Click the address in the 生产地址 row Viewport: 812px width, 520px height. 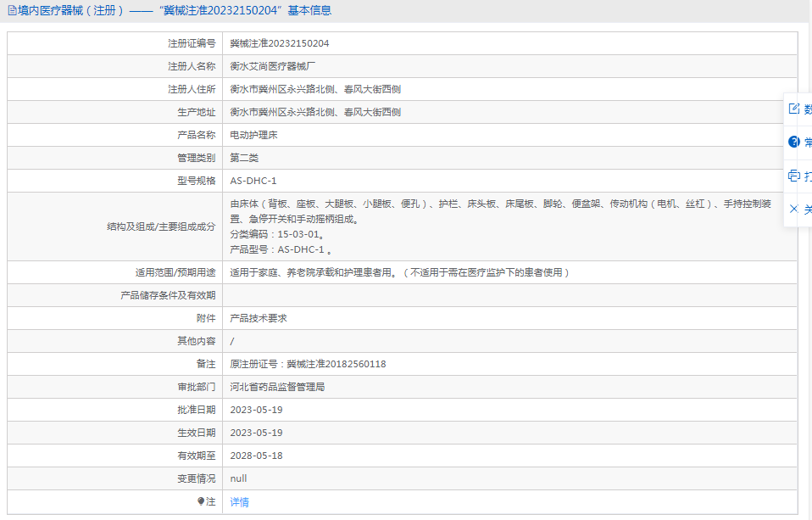[x=315, y=112]
